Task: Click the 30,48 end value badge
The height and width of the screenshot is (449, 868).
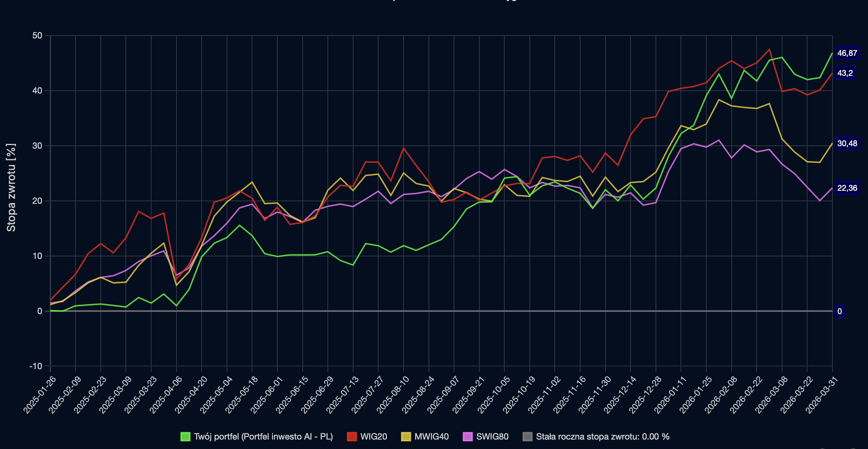Action: 847,144
